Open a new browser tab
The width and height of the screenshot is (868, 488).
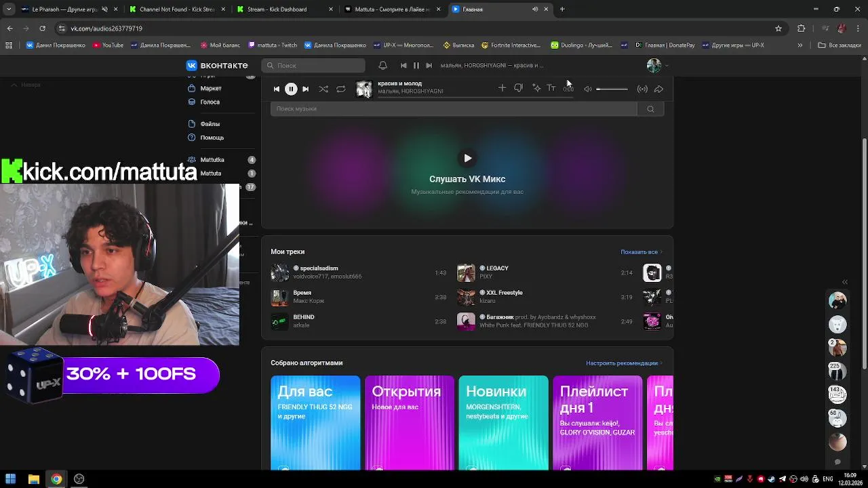pos(562,9)
